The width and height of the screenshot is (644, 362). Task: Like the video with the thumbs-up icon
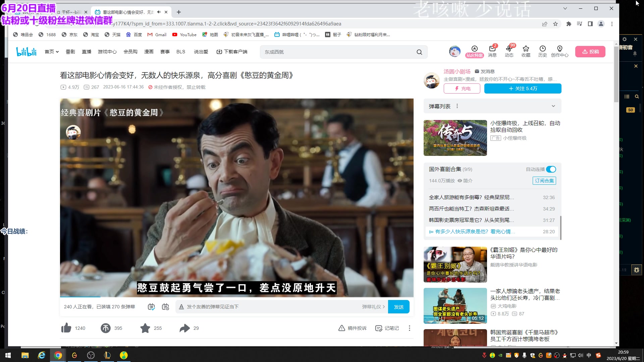[x=66, y=328]
